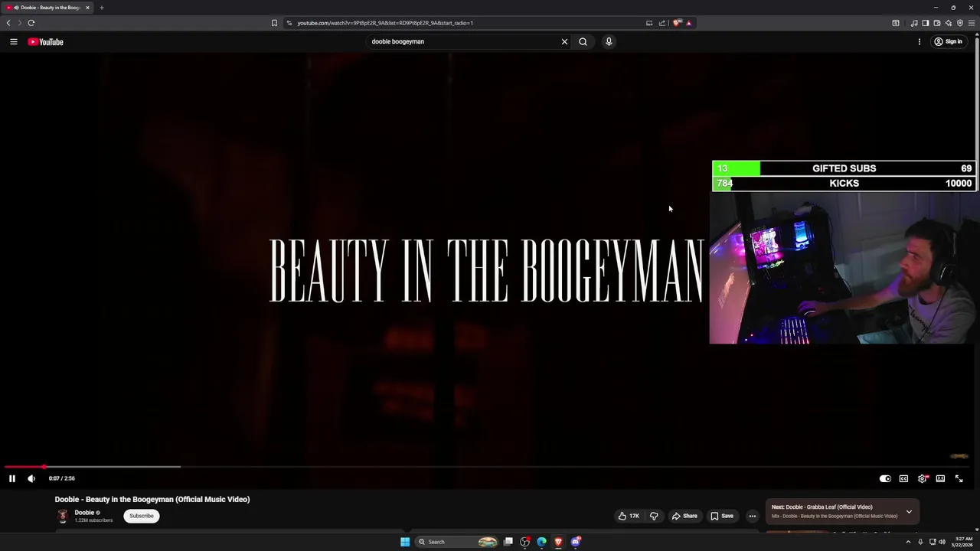This screenshot has height=551, width=980.
Task: Select Next: Doobie - Grabba Leaf text
Action: (822, 507)
